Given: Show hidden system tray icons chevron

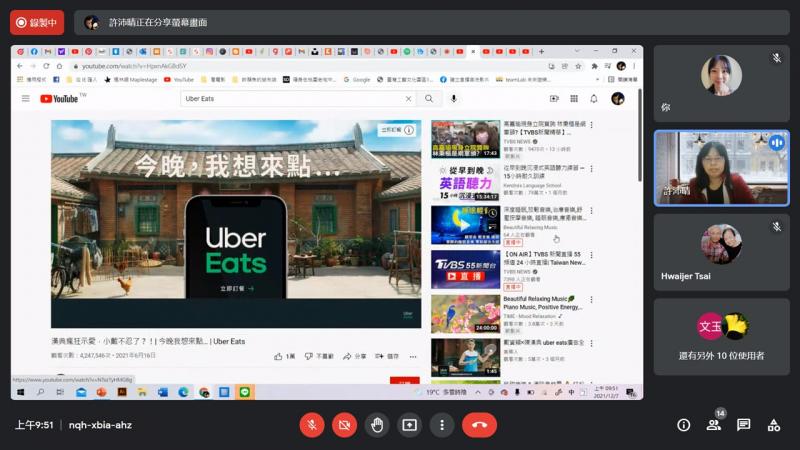Looking at the screenshot, I should pyautogui.click(x=478, y=392).
